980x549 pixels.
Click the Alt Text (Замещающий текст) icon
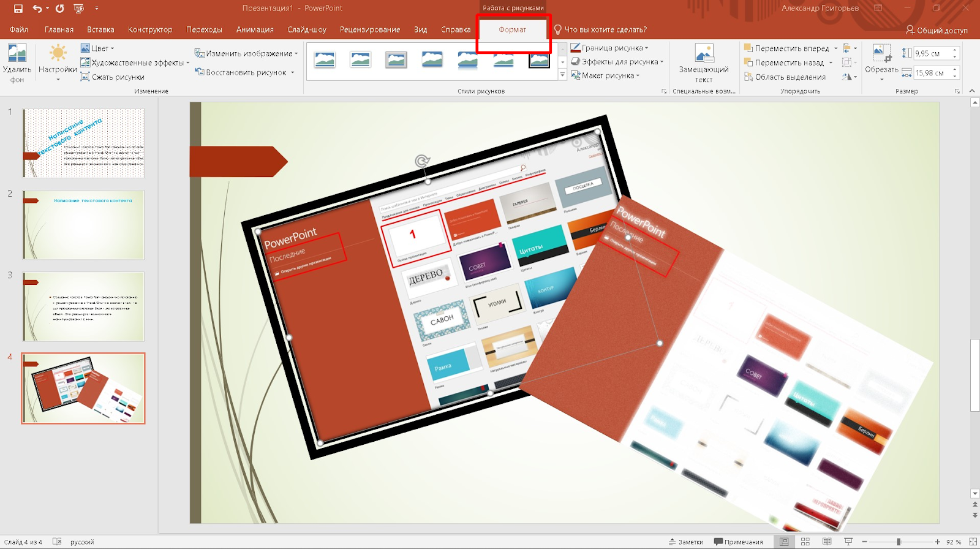pos(704,54)
